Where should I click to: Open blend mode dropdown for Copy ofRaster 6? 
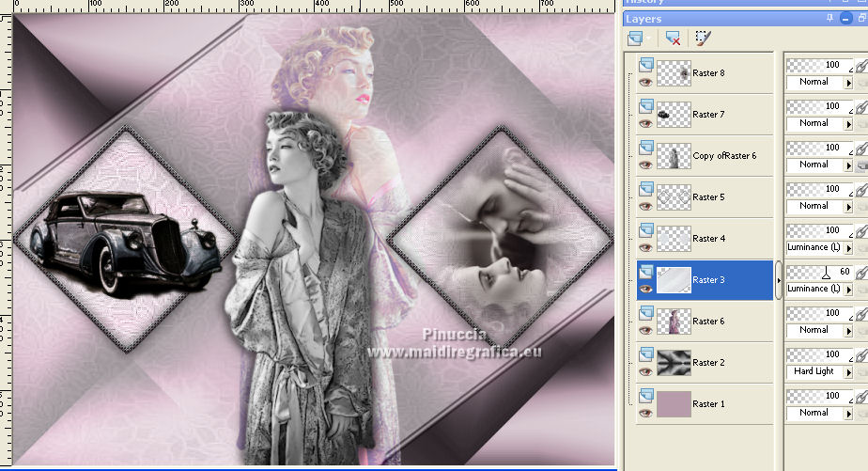(x=848, y=165)
